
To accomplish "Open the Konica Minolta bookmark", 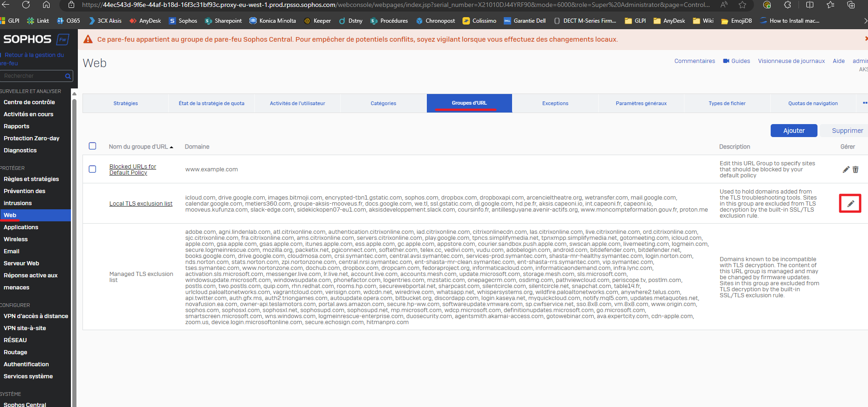I will coord(272,21).
